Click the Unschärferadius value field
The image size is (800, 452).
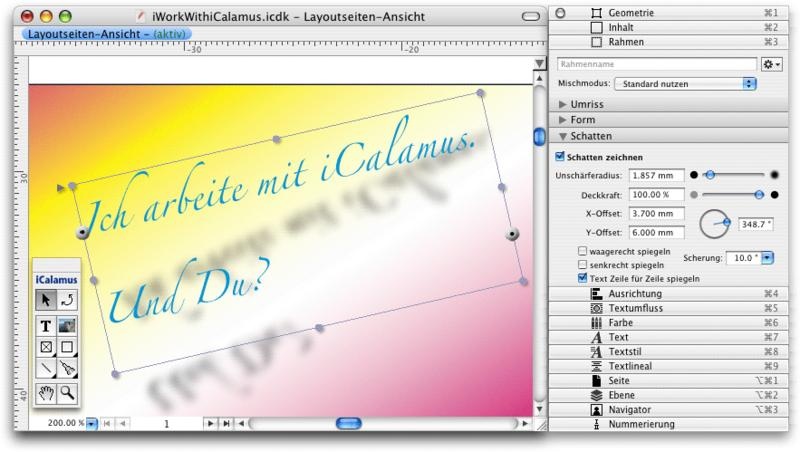(656, 175)
